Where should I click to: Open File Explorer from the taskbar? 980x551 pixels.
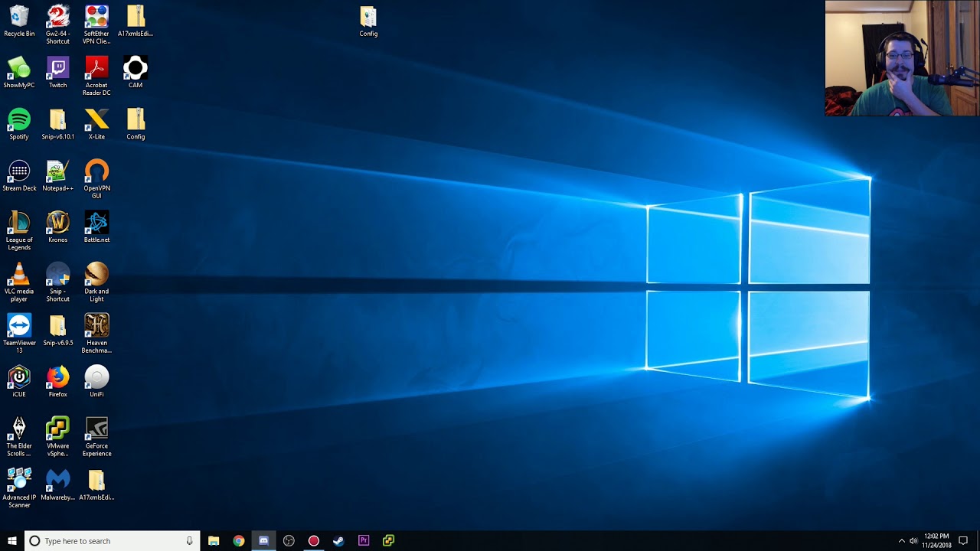(214, 541)
